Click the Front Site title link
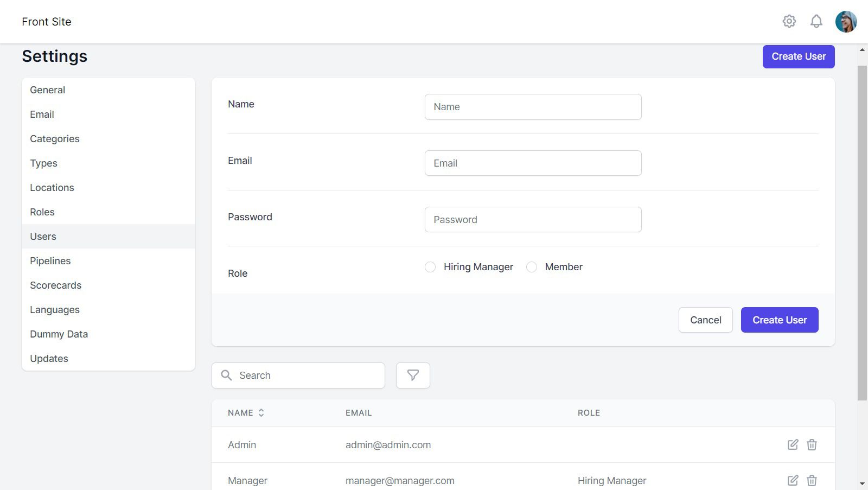This screenshot has height=490, width=868. coord(47,22)
